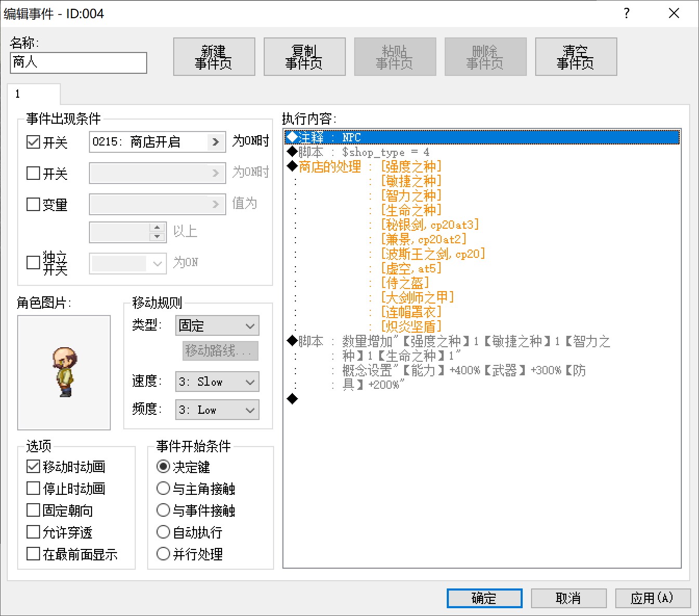Viewport: 699px width, 616px height.
Task: Uncheck the 移动时动画 option
Action: 33,467
